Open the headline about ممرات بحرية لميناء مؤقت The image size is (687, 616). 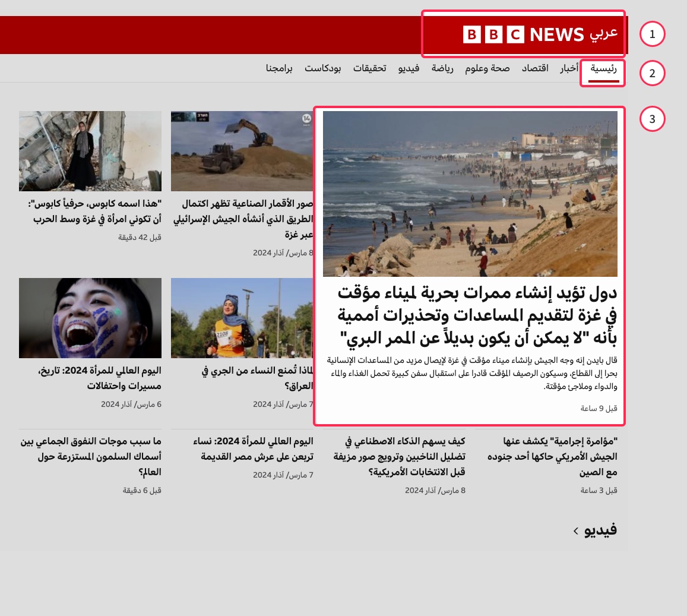(477, 315)
